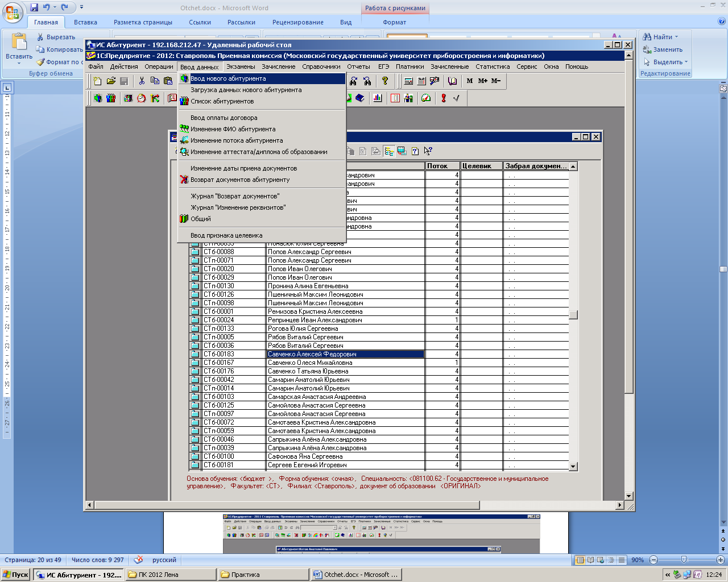Click 'Заменить' in Word editing group

pyautogui.click(x=663, y=49)
